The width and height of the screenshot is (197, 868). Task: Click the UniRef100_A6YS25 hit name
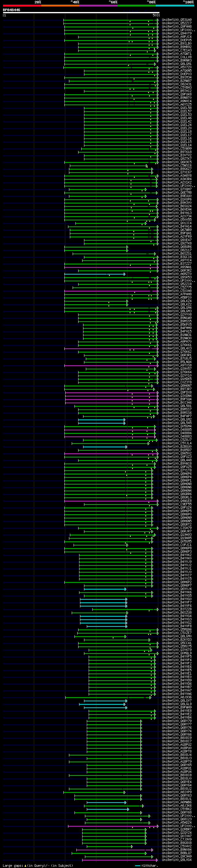(177, 104)
